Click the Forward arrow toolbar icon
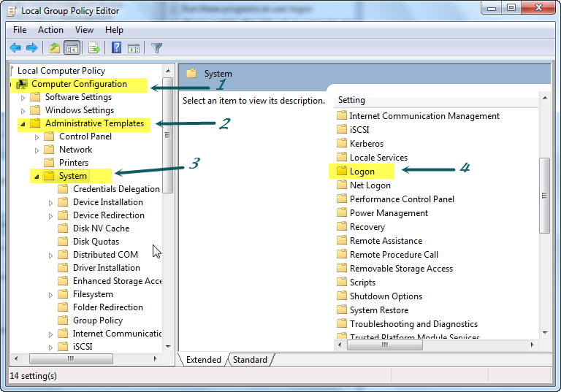The image size is (561, 392). [x=32, y=47]
